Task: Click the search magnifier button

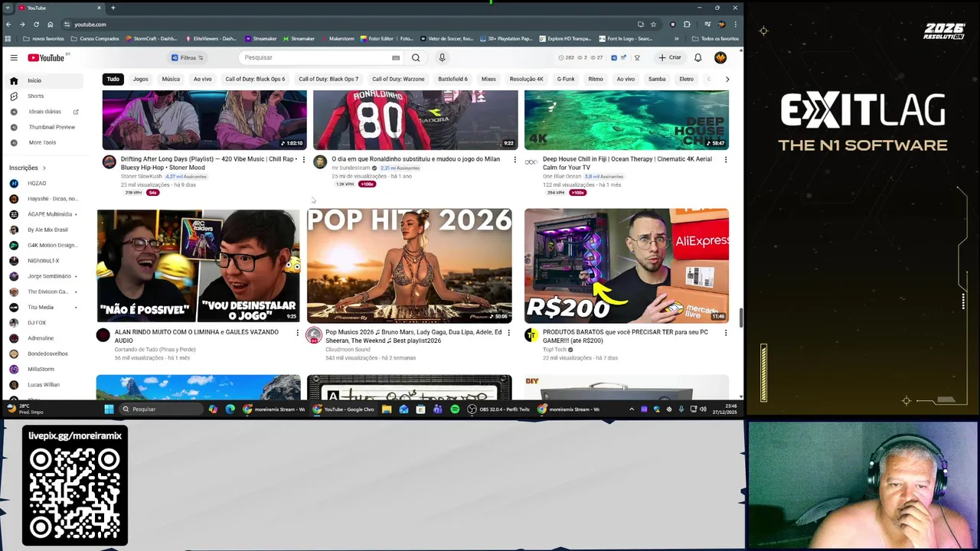Action: tap(416, 57)
